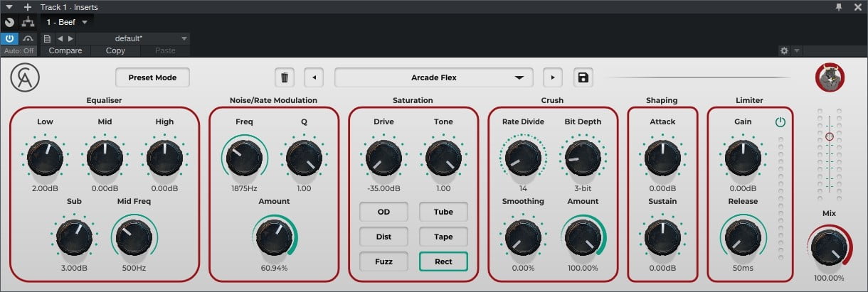
Task: Delete preset with trash can icon
Action: [285, 77]
